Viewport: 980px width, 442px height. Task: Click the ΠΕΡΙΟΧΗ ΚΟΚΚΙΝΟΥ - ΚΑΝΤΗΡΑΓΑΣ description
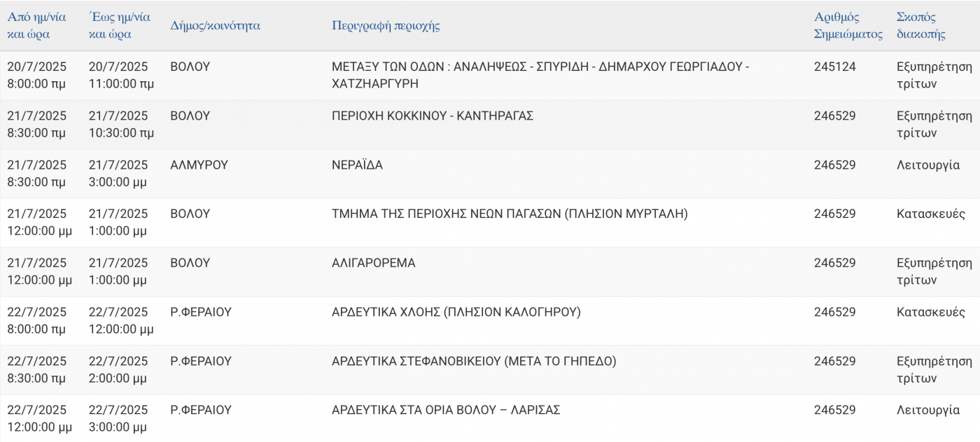(433, 116)
